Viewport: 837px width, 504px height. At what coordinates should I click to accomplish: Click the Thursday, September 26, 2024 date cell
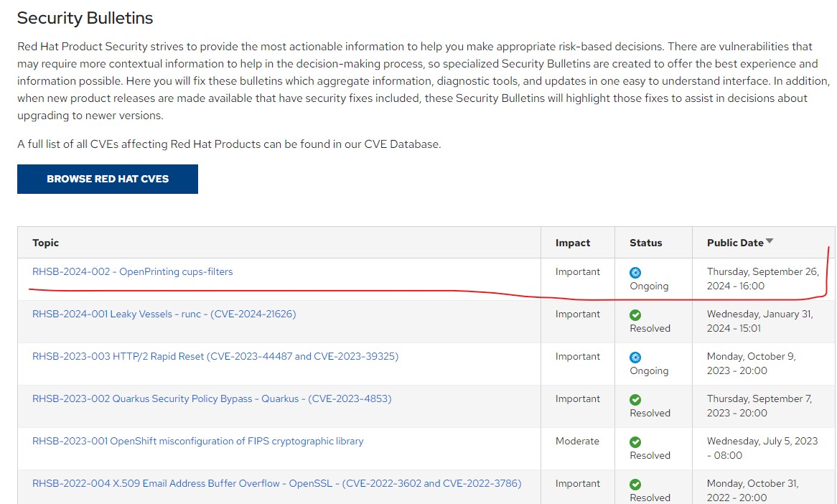(763, 279)
